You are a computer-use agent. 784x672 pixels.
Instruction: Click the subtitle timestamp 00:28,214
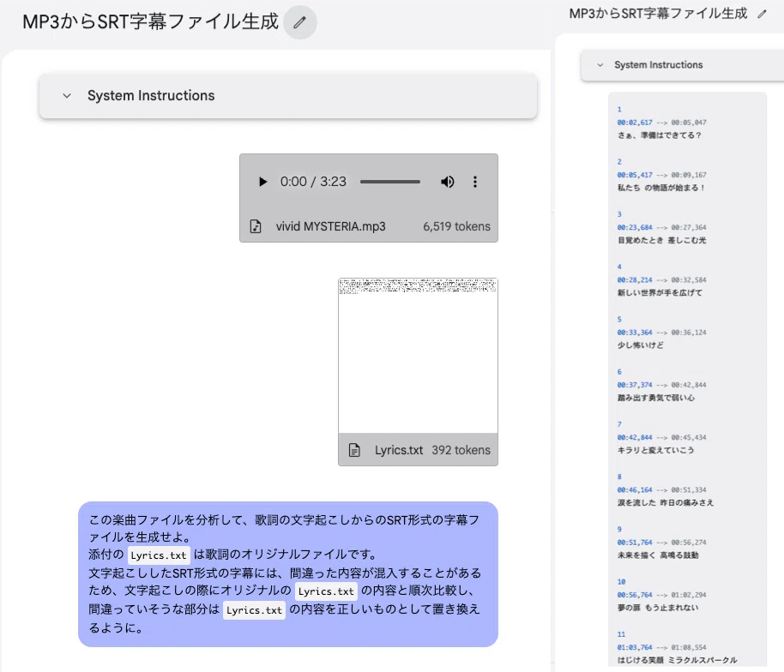(x=635, y=279)
